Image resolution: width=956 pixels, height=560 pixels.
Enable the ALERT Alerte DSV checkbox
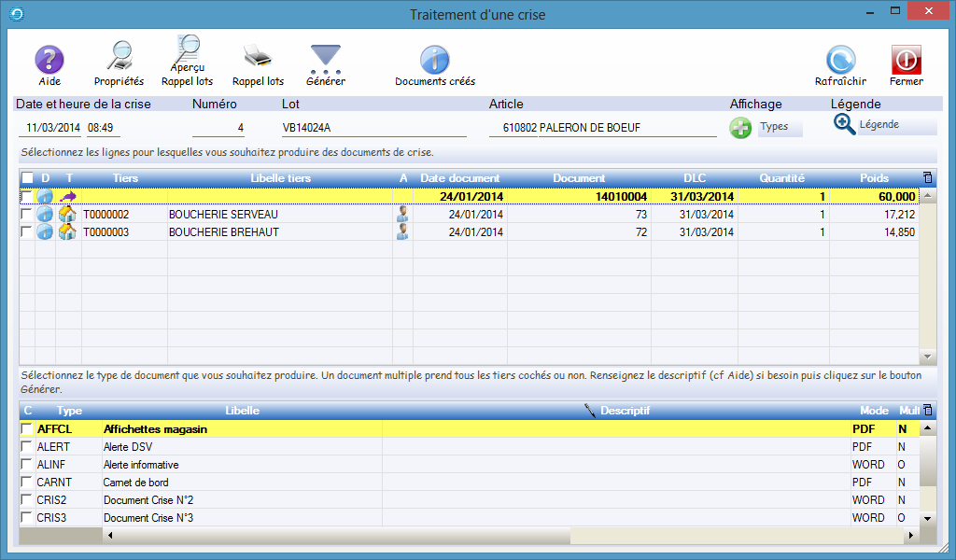tap(26, 447)
